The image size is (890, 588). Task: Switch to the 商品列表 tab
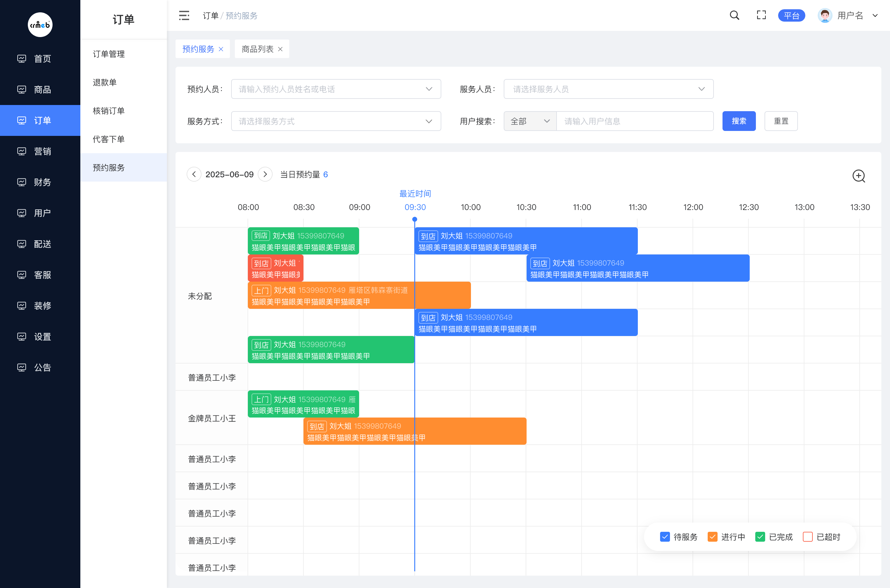click(257, 49)
